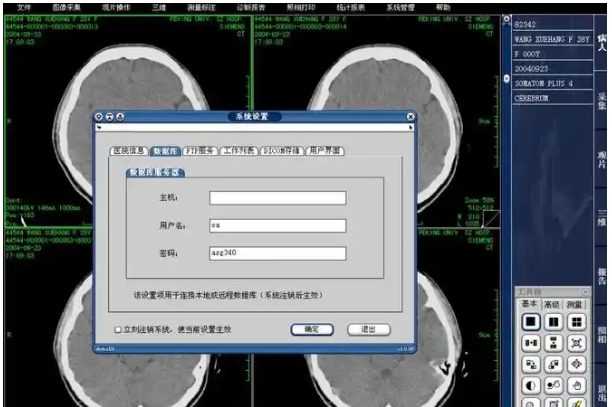
Task: Click the 主机 input field
Action: 278,198
